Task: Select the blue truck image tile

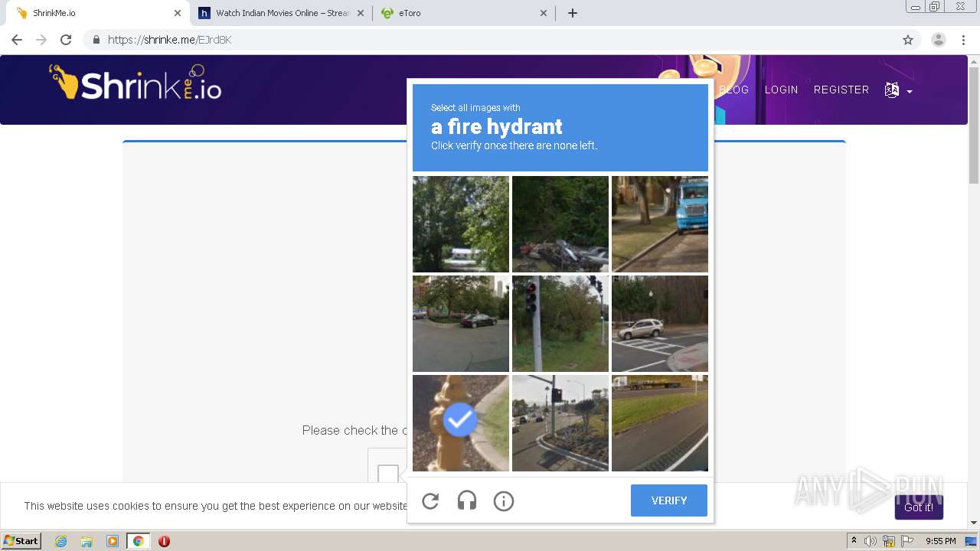Action: point(660,224)
